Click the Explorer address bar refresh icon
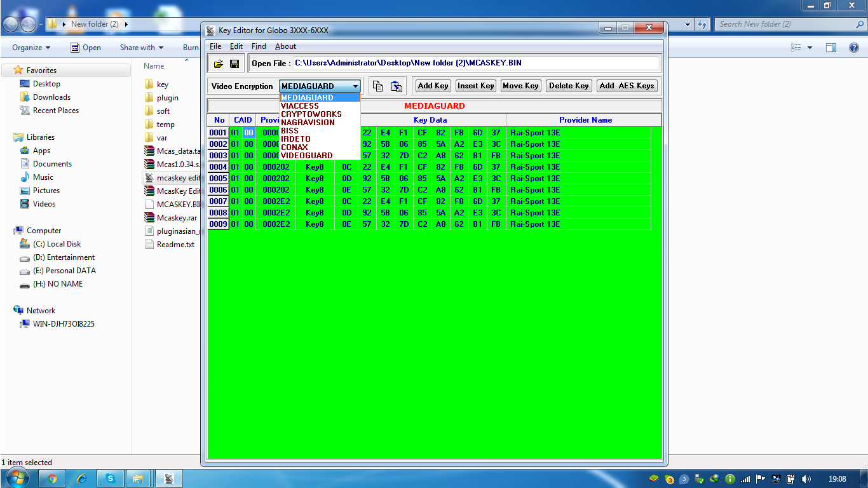 702,24
